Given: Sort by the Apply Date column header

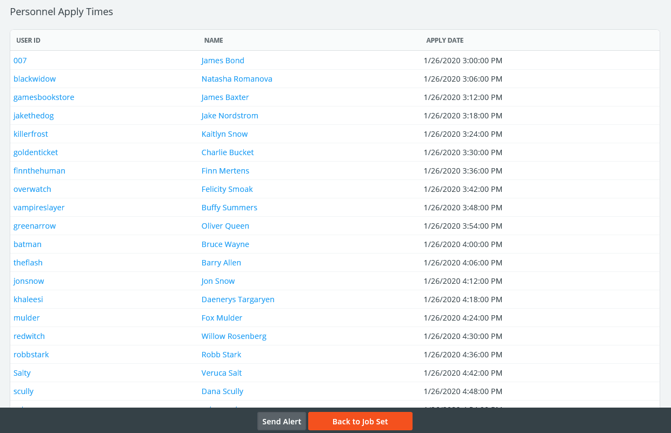Looking at the screenshot, I should (x=444, y=41).
